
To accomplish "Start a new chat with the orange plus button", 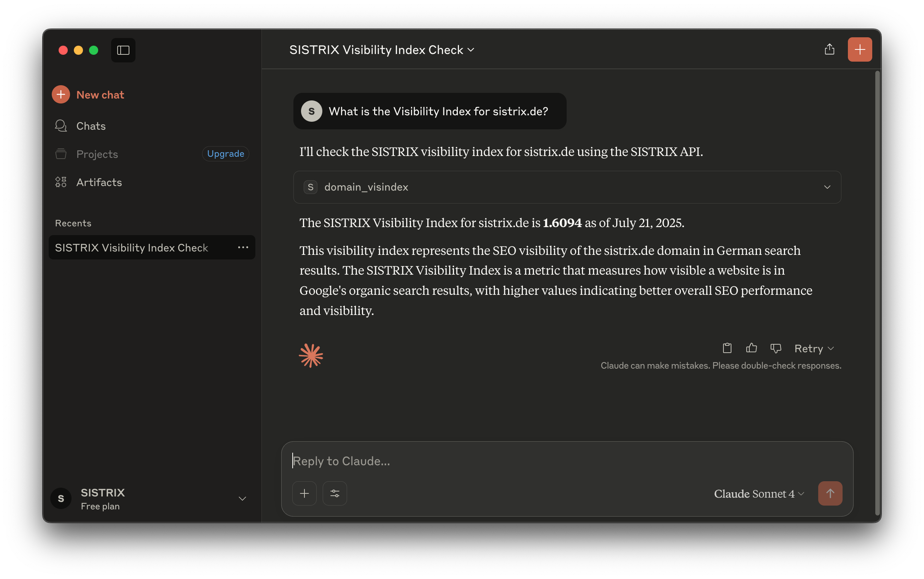I will (x=860, y=49).
